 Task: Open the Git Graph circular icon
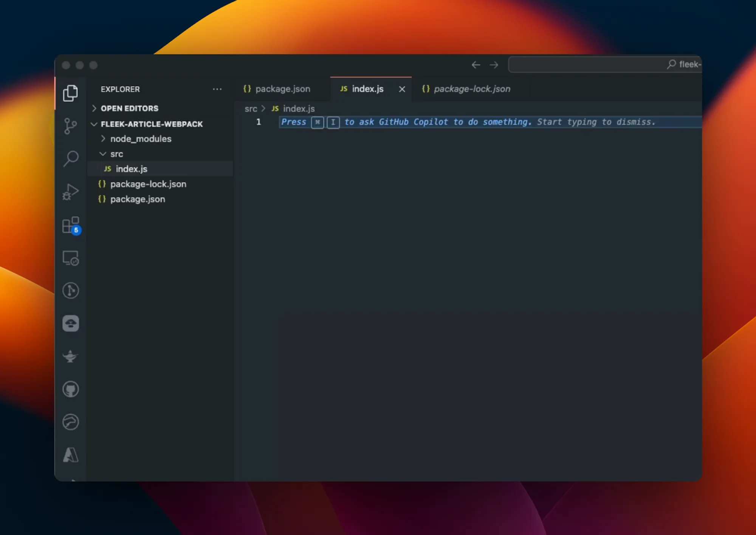[70, 291]
